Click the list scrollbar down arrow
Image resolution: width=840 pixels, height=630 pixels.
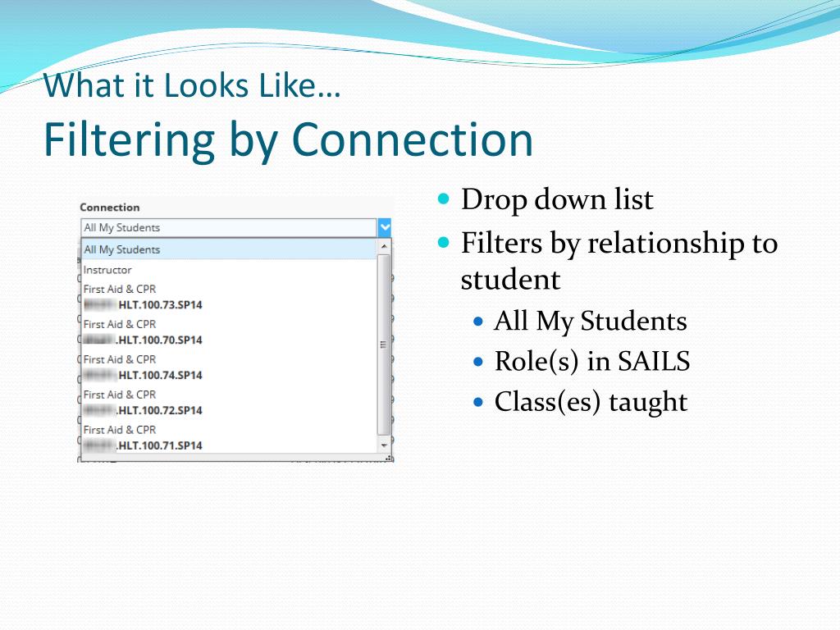(x=384, y=445)
